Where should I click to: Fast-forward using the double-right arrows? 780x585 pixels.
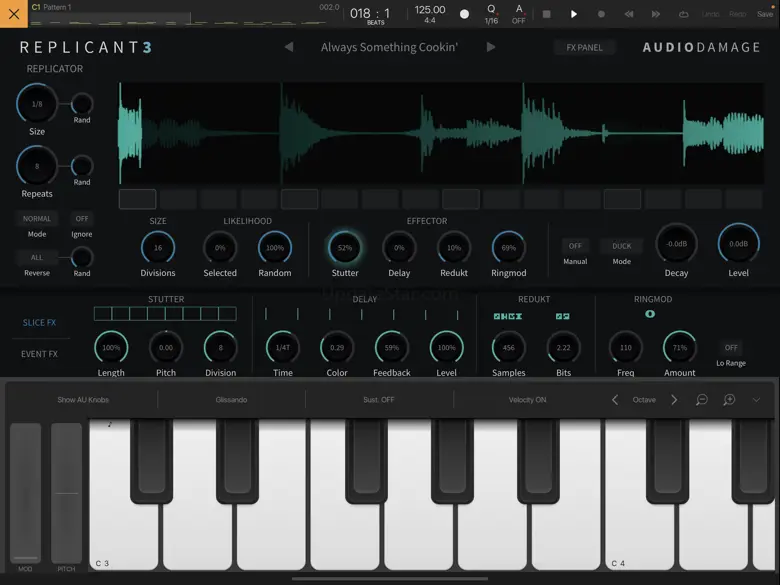click(656, 14)
